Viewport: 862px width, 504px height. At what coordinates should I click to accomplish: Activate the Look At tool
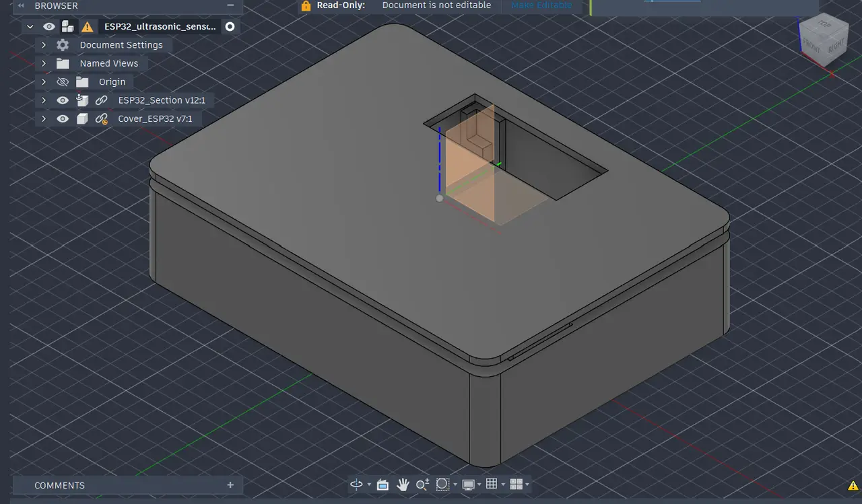[x=383, y=484]
